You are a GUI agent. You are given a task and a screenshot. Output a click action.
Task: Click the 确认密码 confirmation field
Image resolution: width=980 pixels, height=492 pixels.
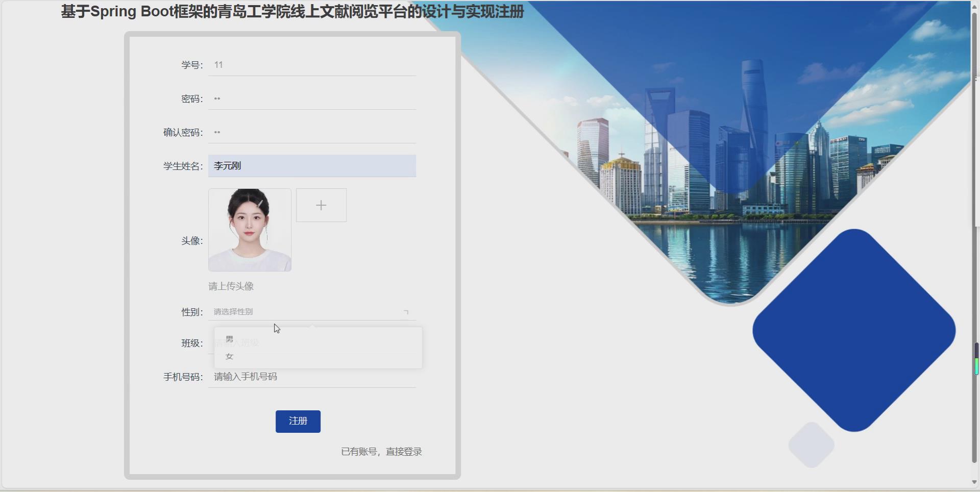click(x=311, y=132)
